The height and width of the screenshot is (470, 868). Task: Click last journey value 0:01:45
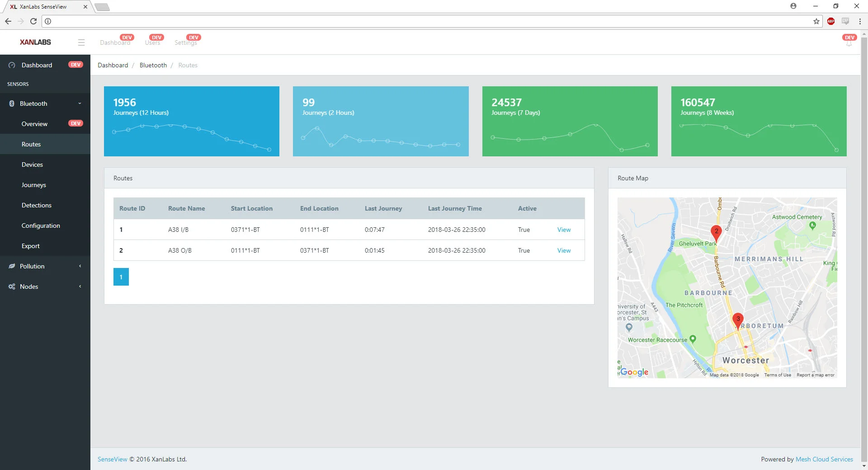click(x=375, y=250)
